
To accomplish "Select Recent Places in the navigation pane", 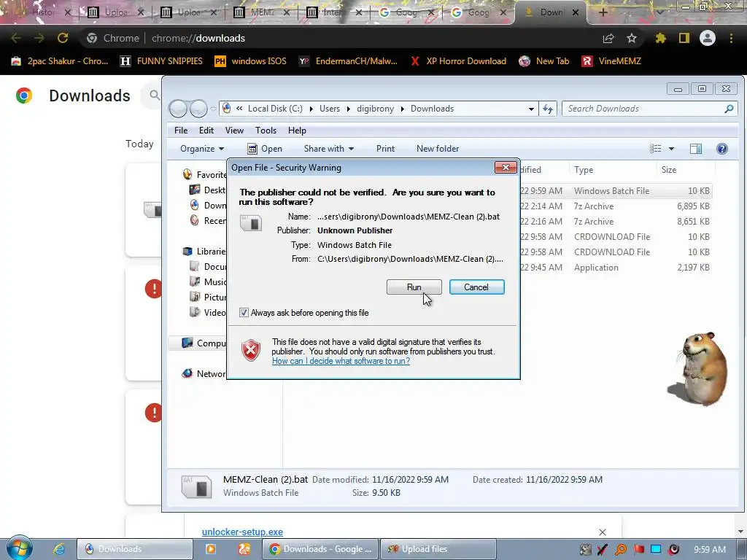I will [x=208, y=220].
